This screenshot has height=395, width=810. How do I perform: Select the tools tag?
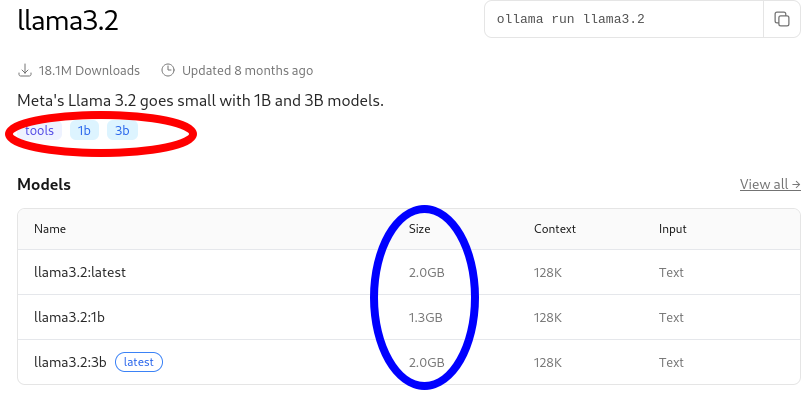point(39,131)
